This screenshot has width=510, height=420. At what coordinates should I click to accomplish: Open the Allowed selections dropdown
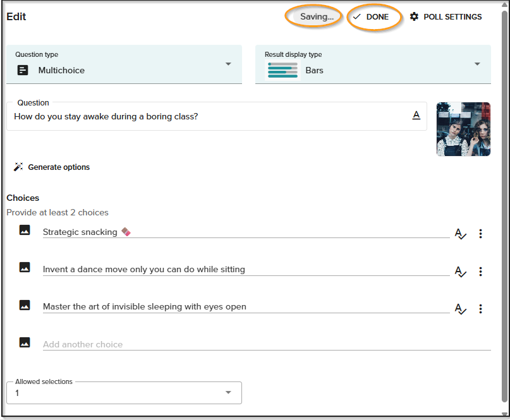[124, 393]
